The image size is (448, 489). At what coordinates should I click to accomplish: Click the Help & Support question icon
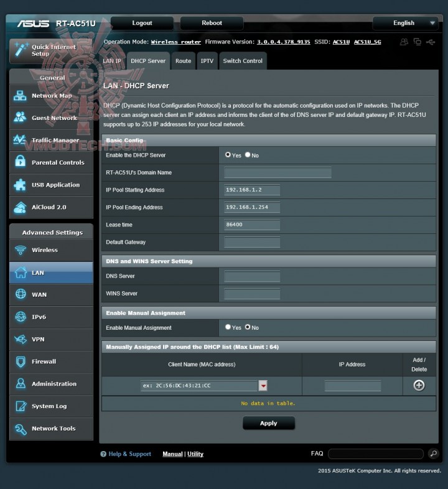(103, 454)
